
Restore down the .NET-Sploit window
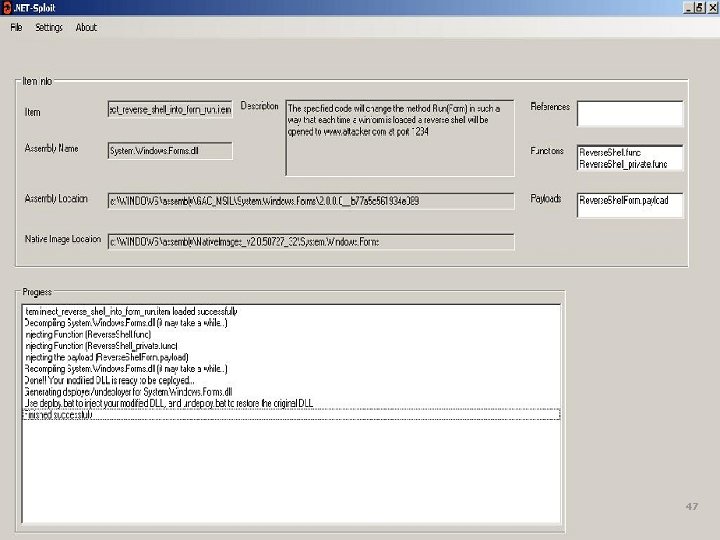tap(699, 7)
